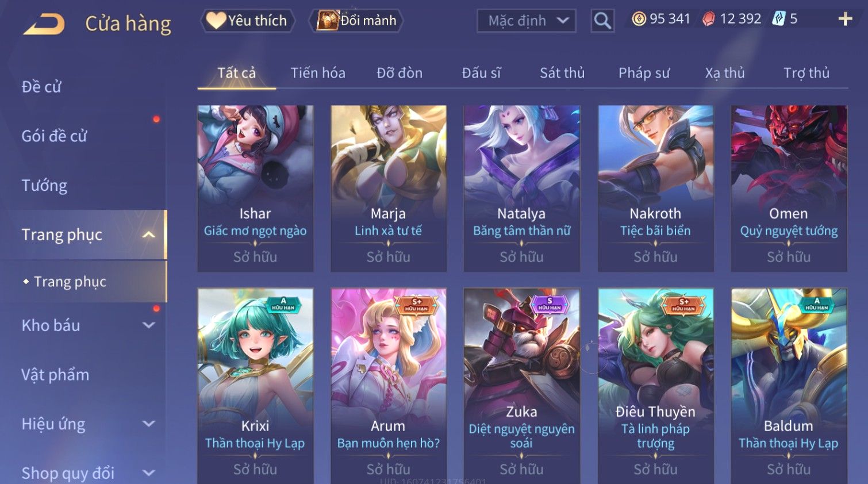Image resolution: width=868 pixels, height=484 pixels.
Task: Select Zuka Diệt nguyệt nguyên soái skin
Action: (x=521, y=386)
